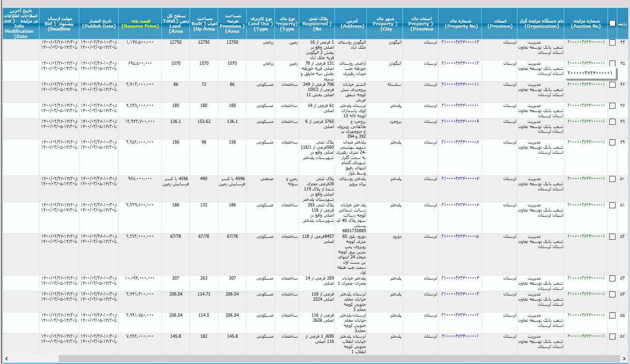630x364 pixels.
Task: Tick the select-all checkbox in table header
Action: click(612, 23)
